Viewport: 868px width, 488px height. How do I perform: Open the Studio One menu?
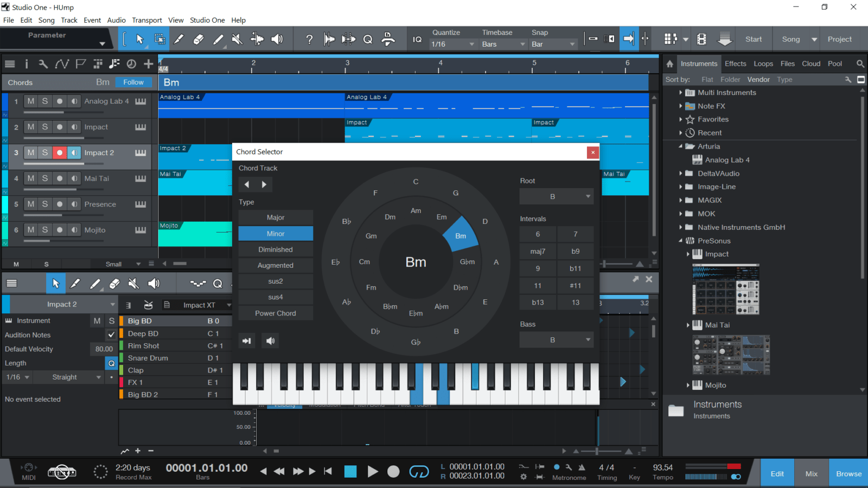207,20
